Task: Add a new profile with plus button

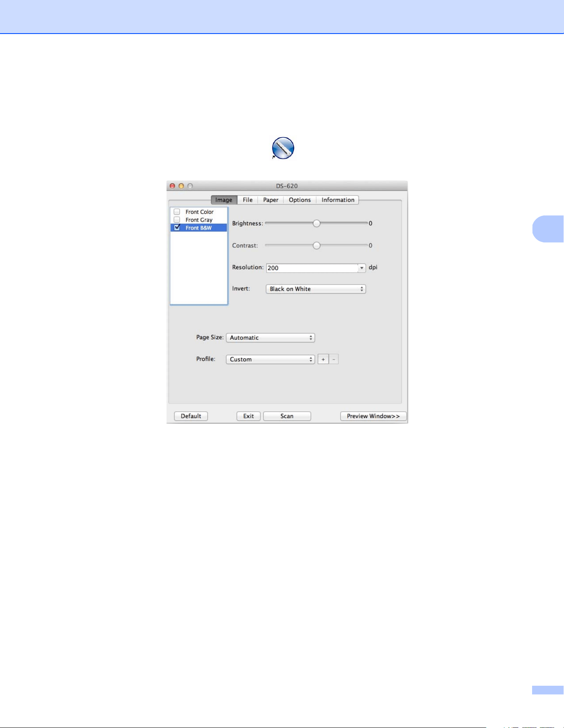Action: click(x=323, y=359)
